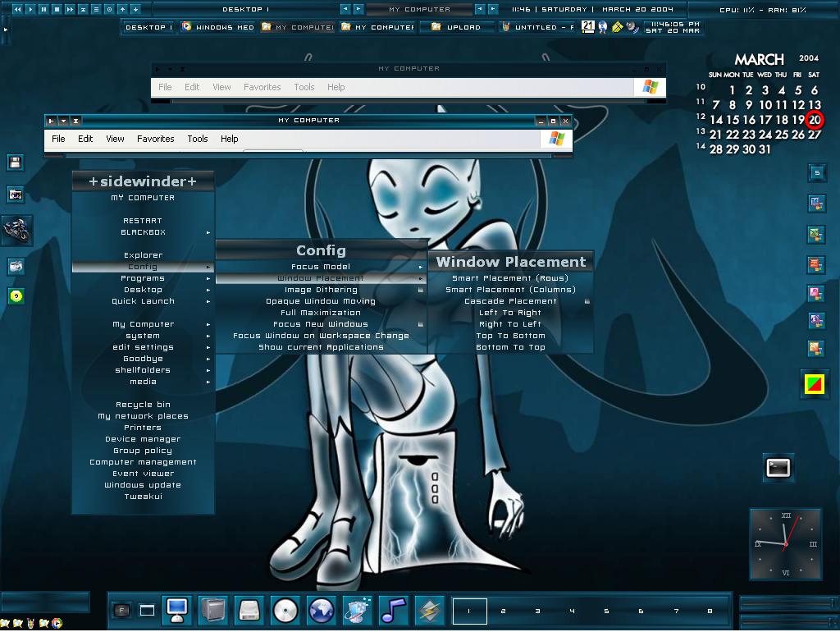Switch to the Untitled taskbar button

tap(538, 27)
